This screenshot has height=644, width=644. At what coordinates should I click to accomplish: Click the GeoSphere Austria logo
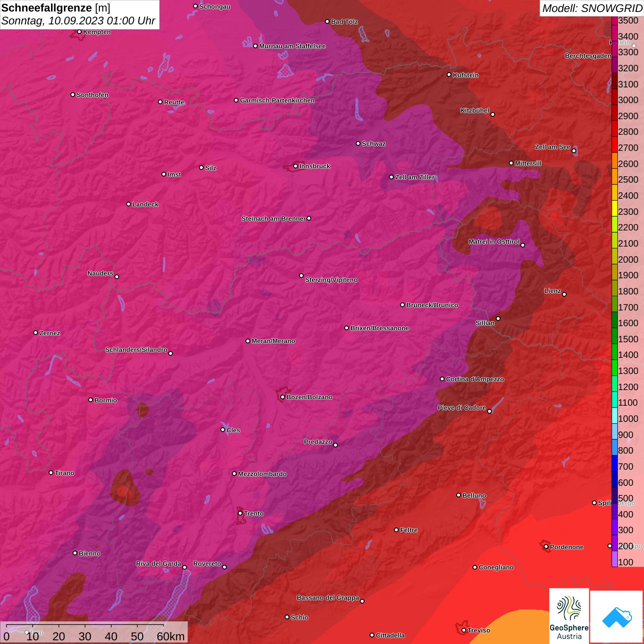click(x=569, y=616)
